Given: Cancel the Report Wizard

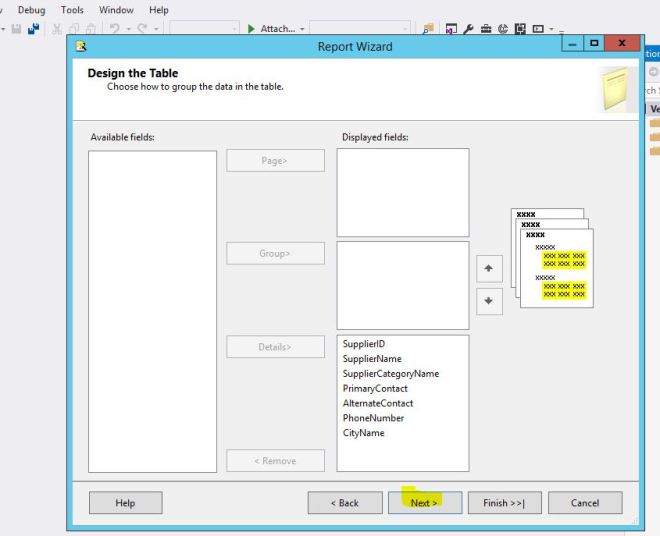Looking at the screenshot, I should (x=585, y=503).
